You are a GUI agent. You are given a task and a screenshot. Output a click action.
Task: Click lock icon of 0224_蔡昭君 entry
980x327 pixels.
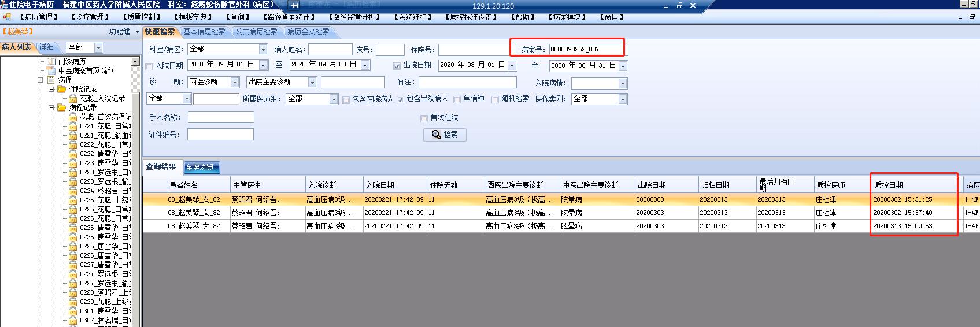73,191
